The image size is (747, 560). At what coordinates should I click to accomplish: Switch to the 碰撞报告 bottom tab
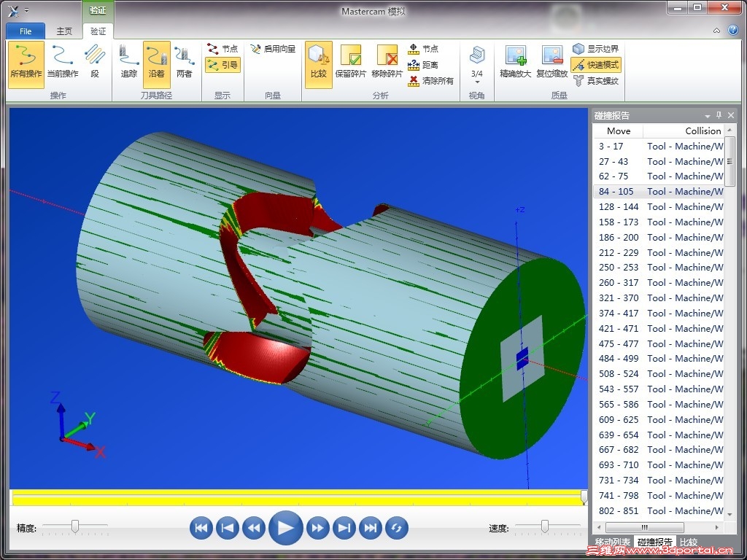coord(655,542)
